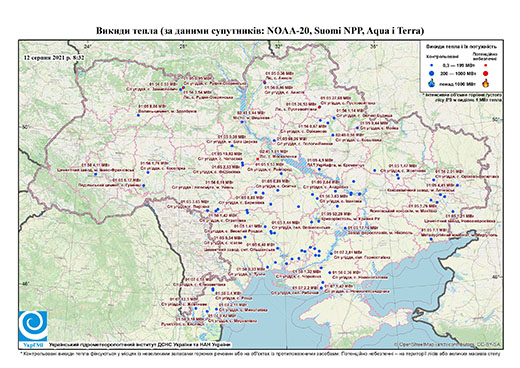Select large red circle legend symbol
Image resolution: width=520 pixels, height=368 pixels.
click(486, 73)
